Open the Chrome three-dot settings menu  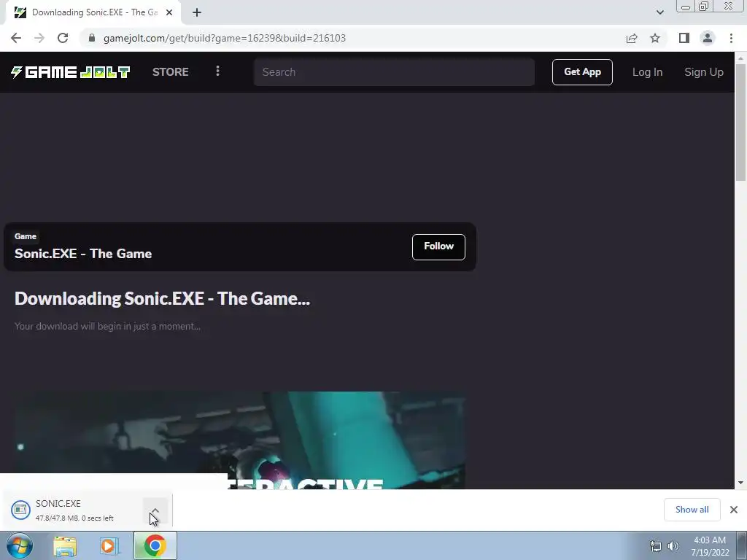click(x=731, y=38)
